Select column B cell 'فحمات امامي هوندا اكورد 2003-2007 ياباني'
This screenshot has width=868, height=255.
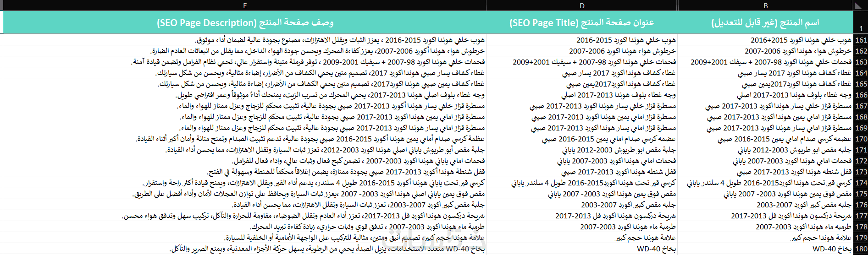[x=766, y=161]
